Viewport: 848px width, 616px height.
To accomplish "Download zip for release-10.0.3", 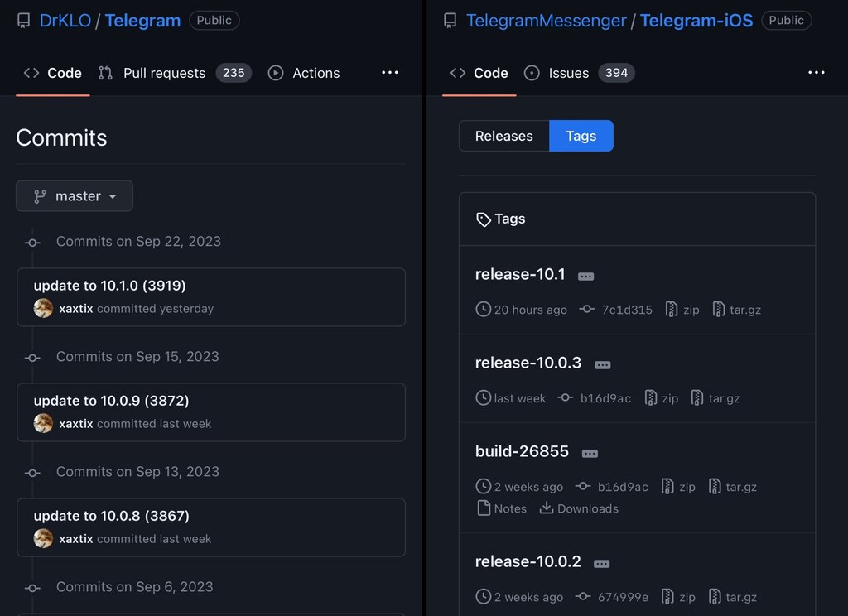I will click(662, 398).
